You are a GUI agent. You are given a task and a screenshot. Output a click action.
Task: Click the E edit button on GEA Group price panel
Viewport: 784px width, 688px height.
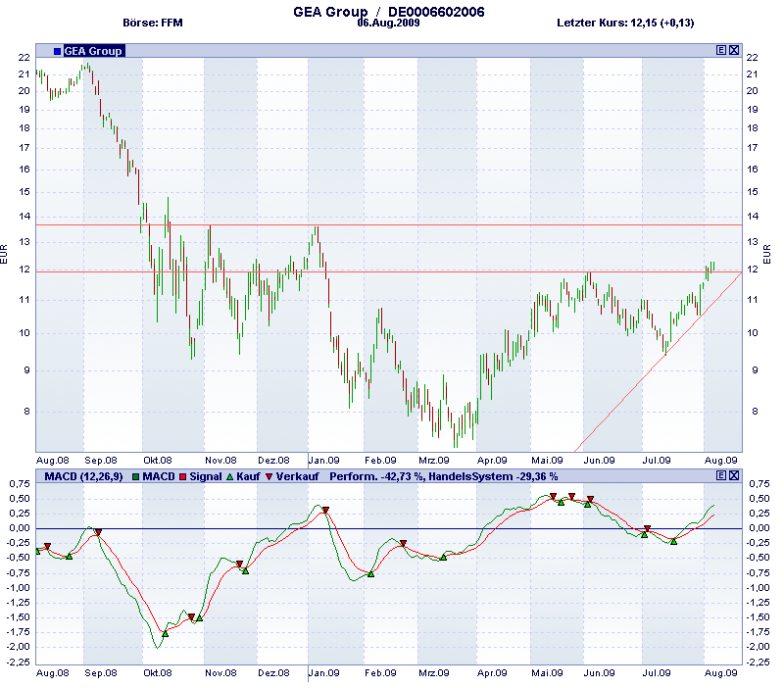(721, 50)
